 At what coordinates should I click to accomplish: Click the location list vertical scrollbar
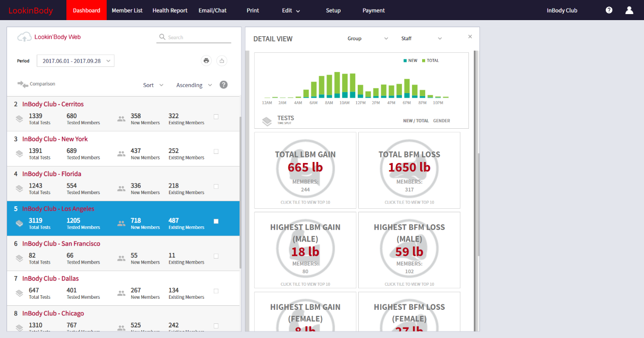tap(240, 192)
